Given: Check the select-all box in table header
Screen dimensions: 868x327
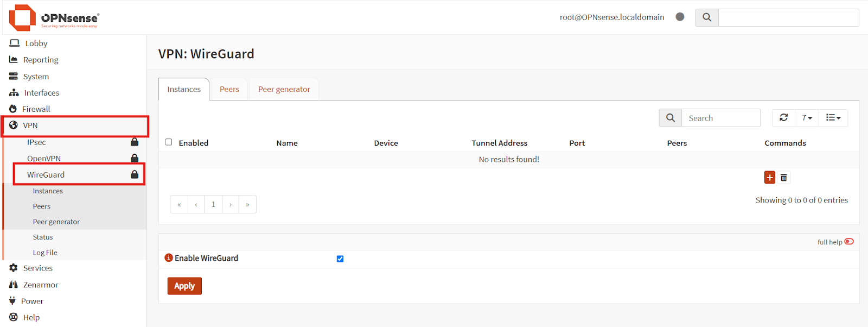Looking at the screenshot, I should click(x=169, y=142).
